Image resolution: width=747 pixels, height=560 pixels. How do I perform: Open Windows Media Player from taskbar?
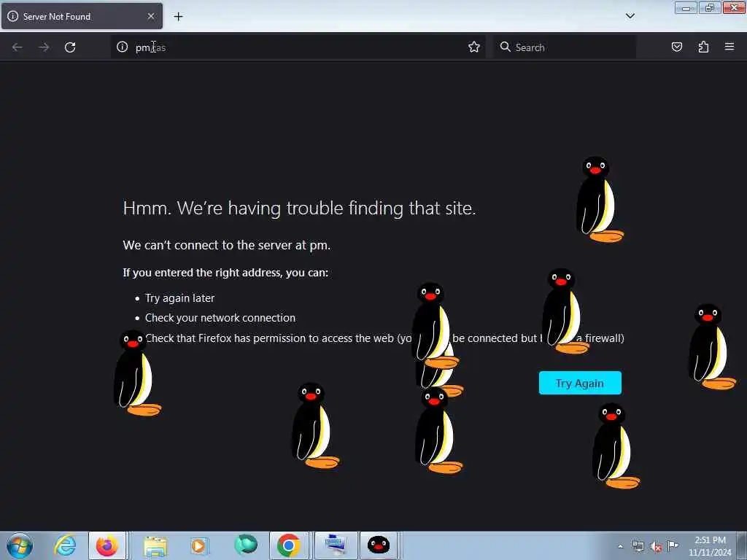(198, 545)
